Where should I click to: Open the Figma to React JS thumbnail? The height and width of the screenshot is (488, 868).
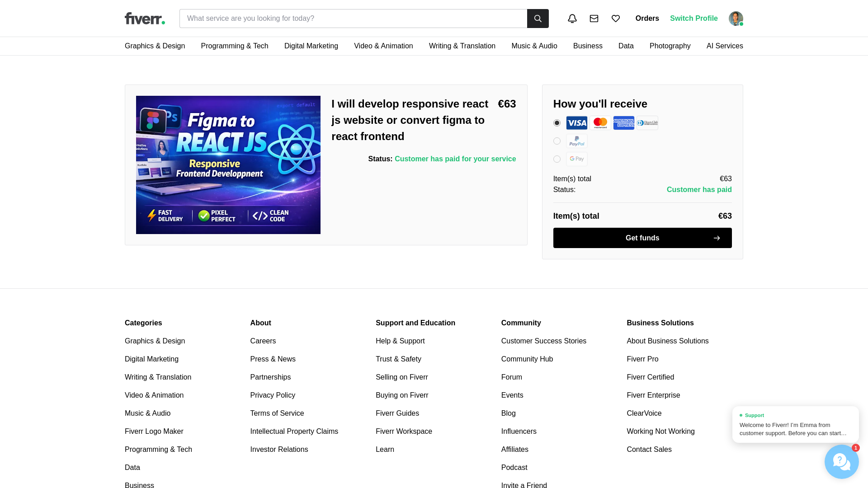[228, 165]
